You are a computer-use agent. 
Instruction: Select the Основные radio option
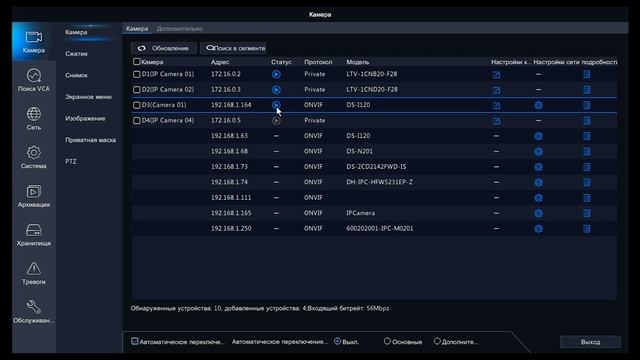(x=387, y=341)
